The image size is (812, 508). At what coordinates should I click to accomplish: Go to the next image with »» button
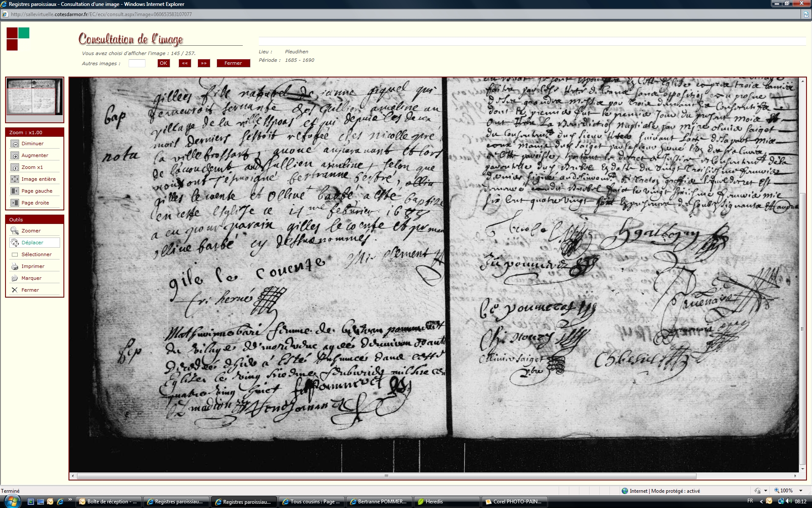(x=204, y=63)
